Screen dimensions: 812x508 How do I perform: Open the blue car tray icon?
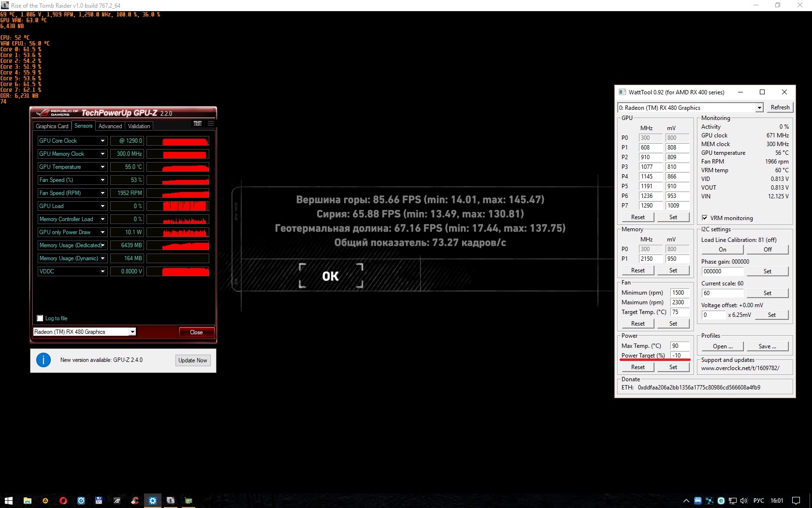[x=698, y=501]
